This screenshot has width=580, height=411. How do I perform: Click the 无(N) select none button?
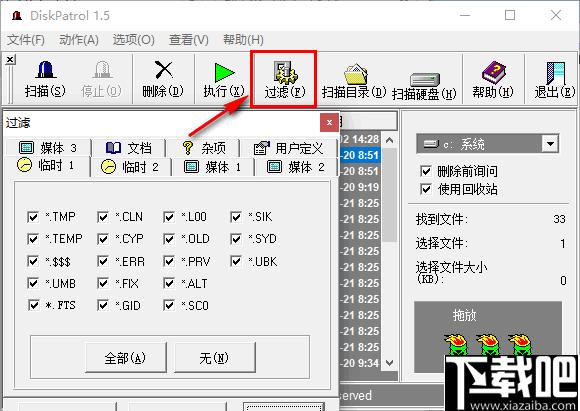pos(215,357)
